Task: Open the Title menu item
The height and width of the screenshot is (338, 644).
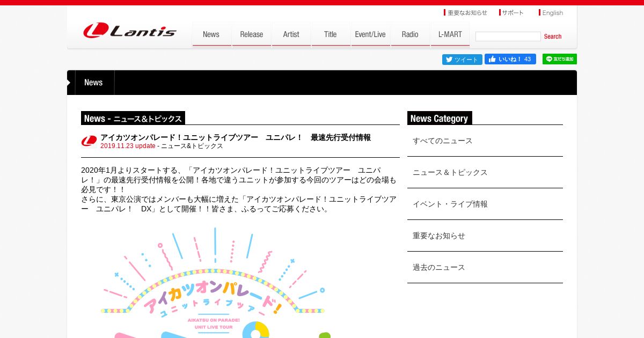Action: pyautogui.click(x=331, y=34)
